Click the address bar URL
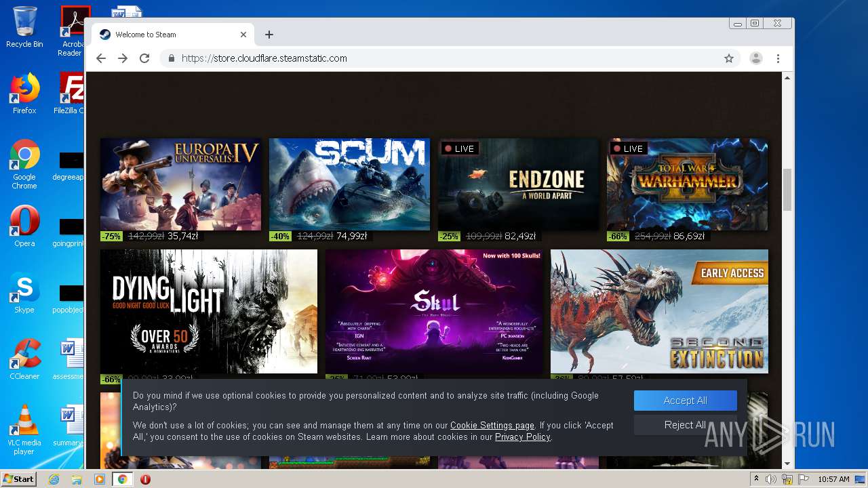 (x=264, y=58)
